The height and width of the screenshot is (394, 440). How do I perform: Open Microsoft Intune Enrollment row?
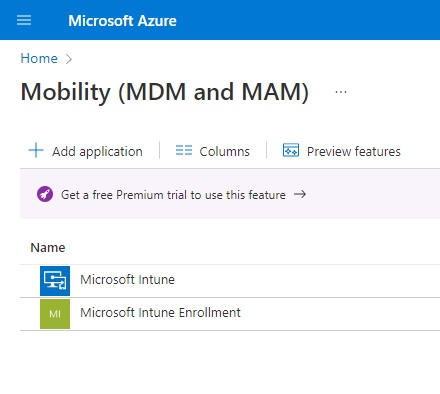tap(230, 314)
